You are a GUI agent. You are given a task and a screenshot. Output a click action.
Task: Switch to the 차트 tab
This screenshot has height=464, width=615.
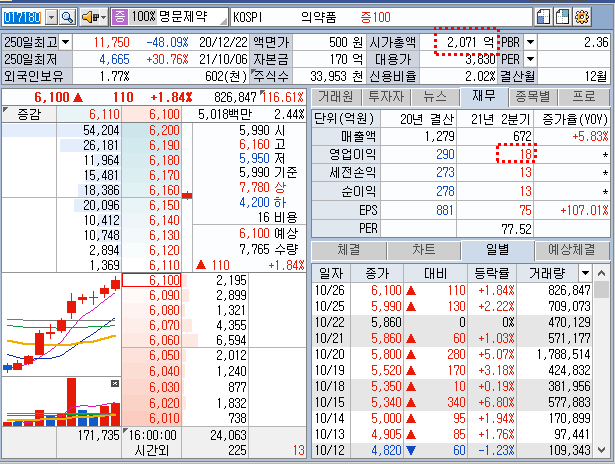[424, 250]
